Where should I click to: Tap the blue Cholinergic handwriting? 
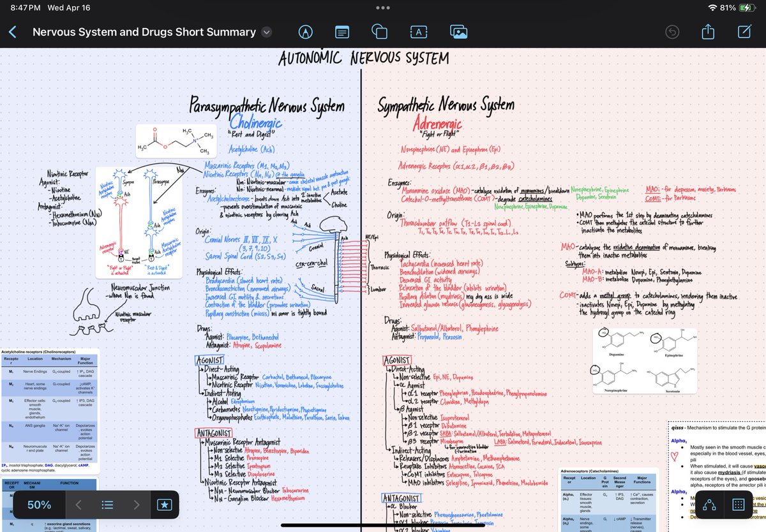tap(256, 122)
